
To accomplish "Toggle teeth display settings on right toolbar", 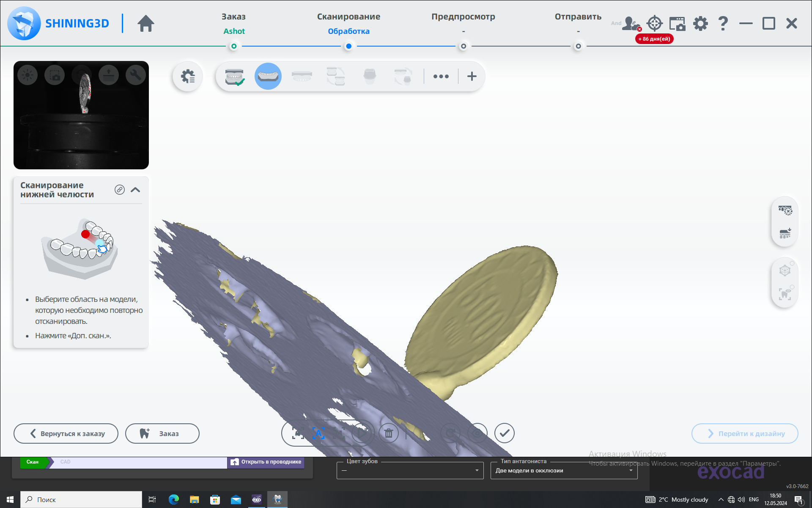I will coord(785,210).
